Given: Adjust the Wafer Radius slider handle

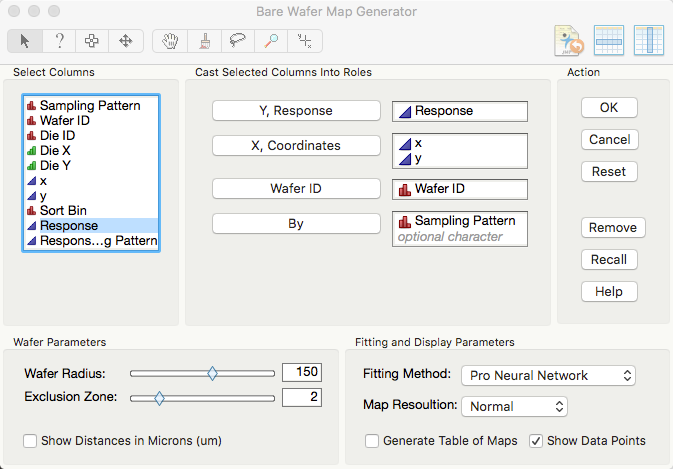Looking at the screenshot, I should click(x=212, y=373).
